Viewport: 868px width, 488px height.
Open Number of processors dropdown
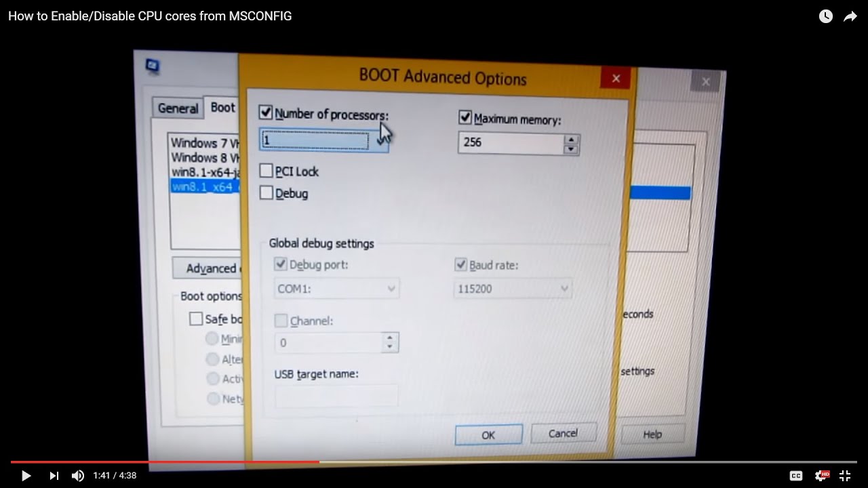324,140
